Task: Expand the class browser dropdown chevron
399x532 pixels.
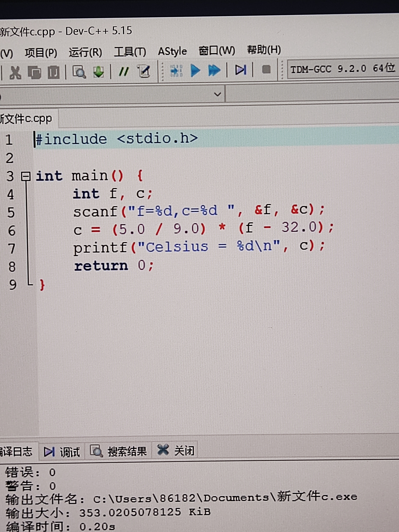Action: tap(217, 94)
